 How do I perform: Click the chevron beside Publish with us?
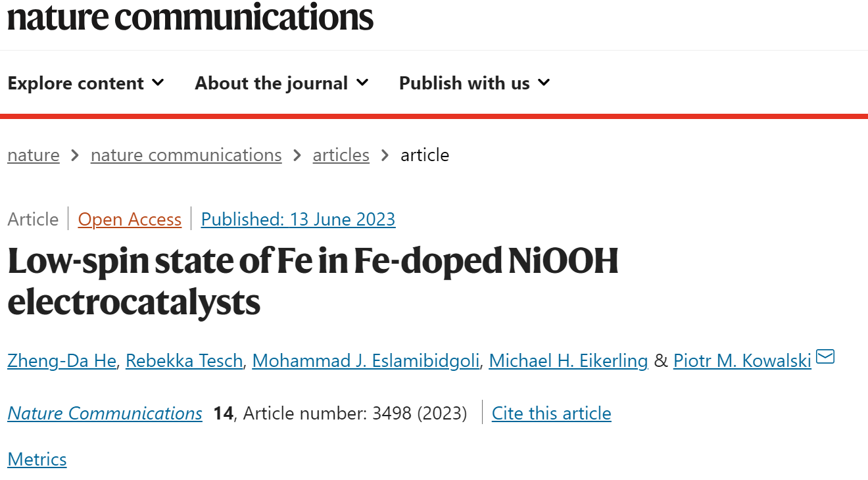tap(543, 83)
